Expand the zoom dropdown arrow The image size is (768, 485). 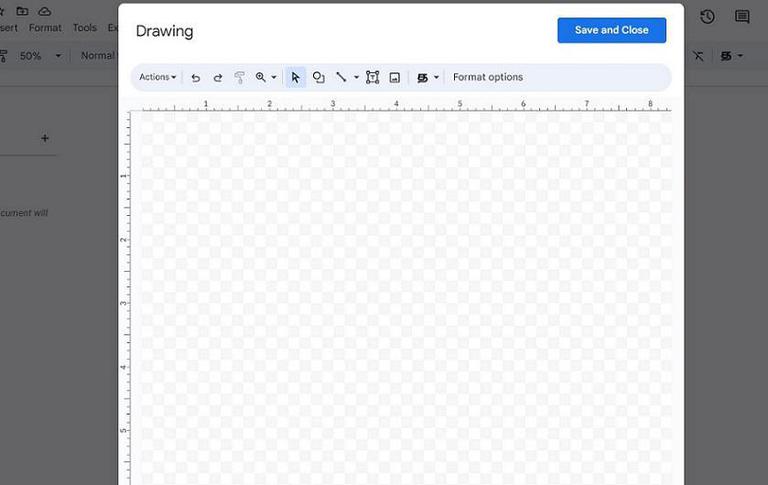(274, 77)
